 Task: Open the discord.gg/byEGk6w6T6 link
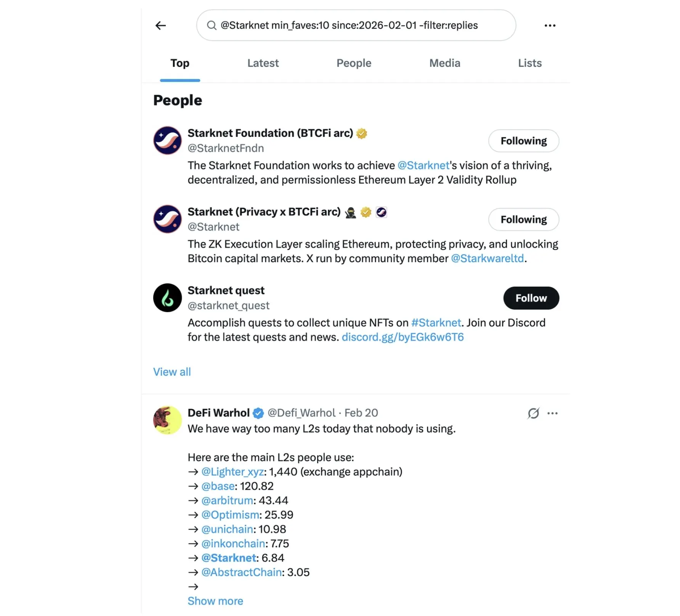pos(403,337)
